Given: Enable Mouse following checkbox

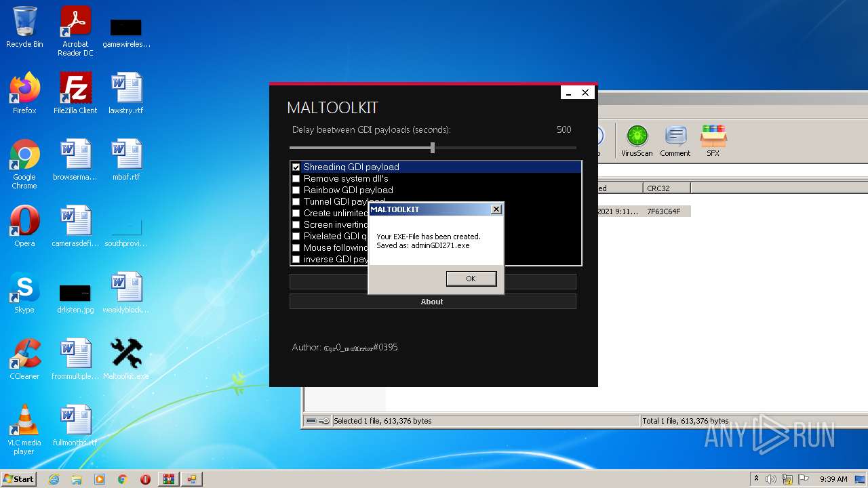Looking at the screenshot, I should (296, 248).
